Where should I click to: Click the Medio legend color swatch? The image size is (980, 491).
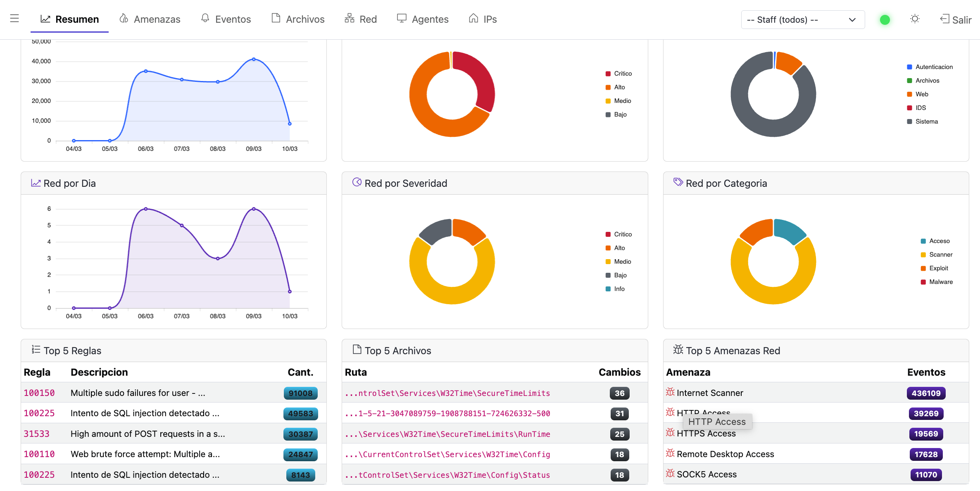(608, 101)
